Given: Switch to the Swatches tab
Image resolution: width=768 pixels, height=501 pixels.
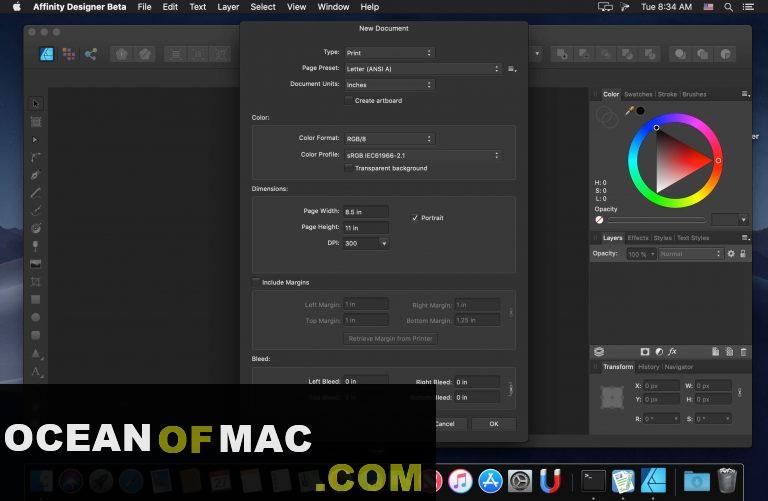Looking at the screenshot, I should click(638, 94).
